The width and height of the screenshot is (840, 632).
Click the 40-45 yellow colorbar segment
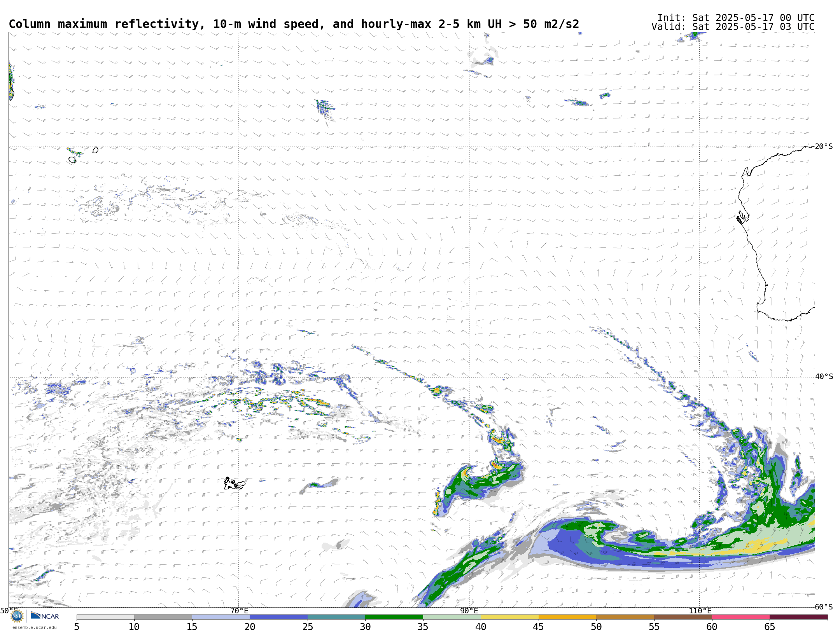click(509, 617)
